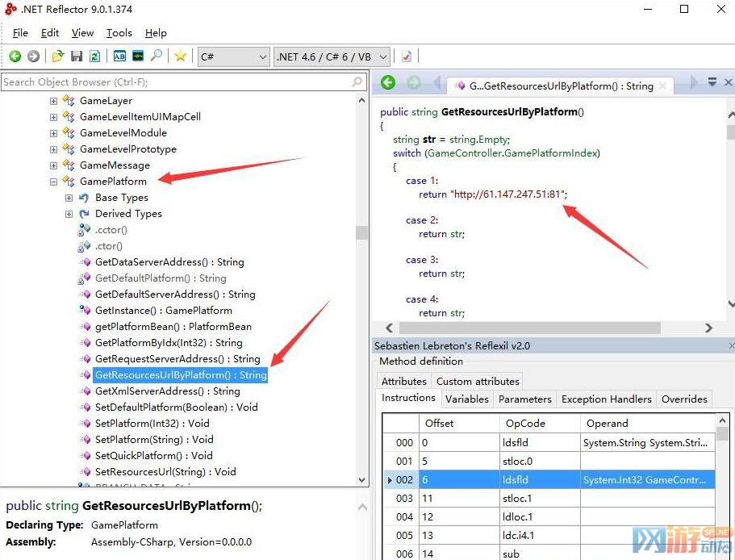Select GetInstance() : GamePlatform in tree
Image resolution: width=735 pixels, height=560 pixels.
(163, 311)
